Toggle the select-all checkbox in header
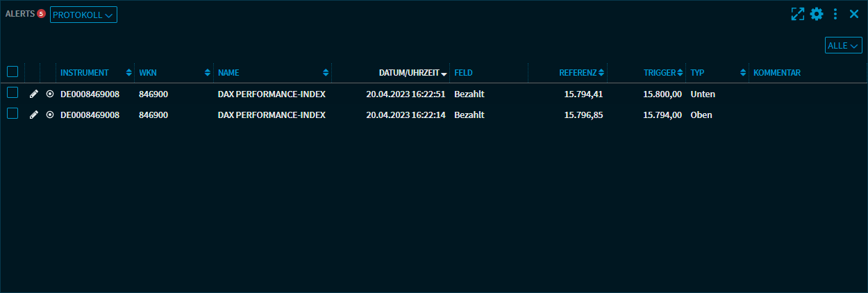The image size is (868, 293). 12,72
